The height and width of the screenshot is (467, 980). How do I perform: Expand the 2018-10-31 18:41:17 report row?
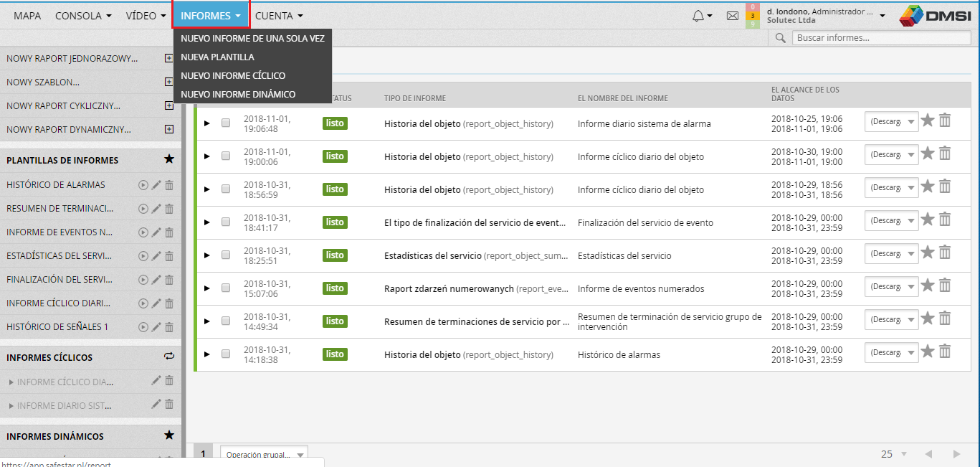tap(207, 222)
